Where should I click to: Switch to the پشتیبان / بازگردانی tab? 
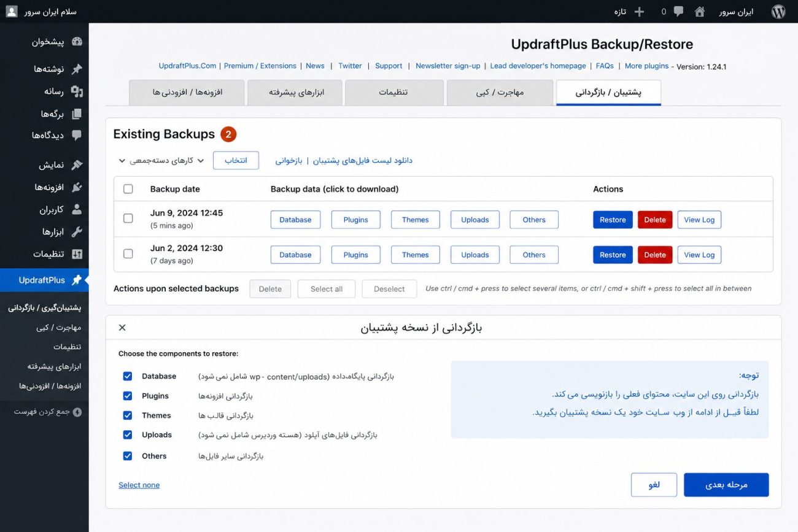[x=608, y=93]
